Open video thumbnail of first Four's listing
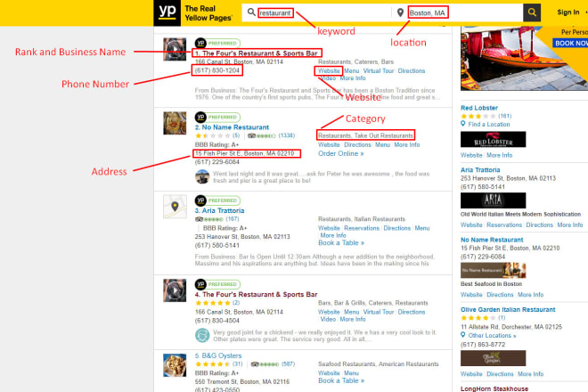Image resolution: width=588 pixels, height=392 pixels. pyautogui.click(x=175, y=49)
